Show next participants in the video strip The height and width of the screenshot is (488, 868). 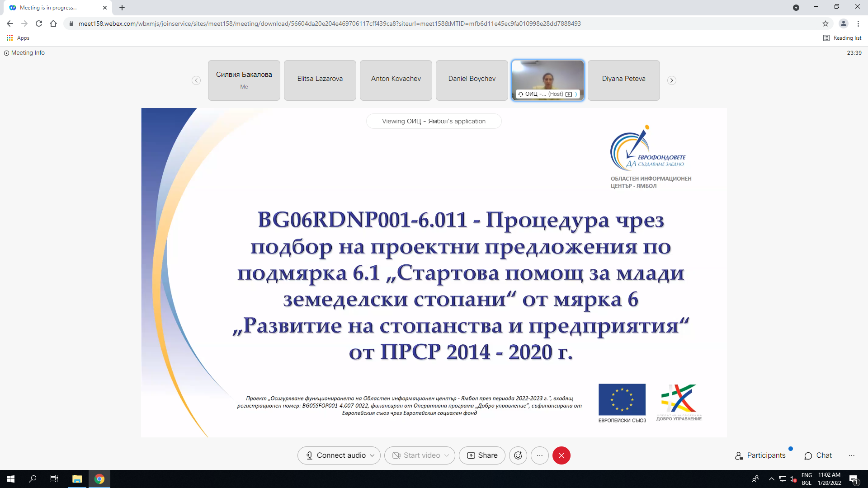pyautogui.click(x=672, y=80)
